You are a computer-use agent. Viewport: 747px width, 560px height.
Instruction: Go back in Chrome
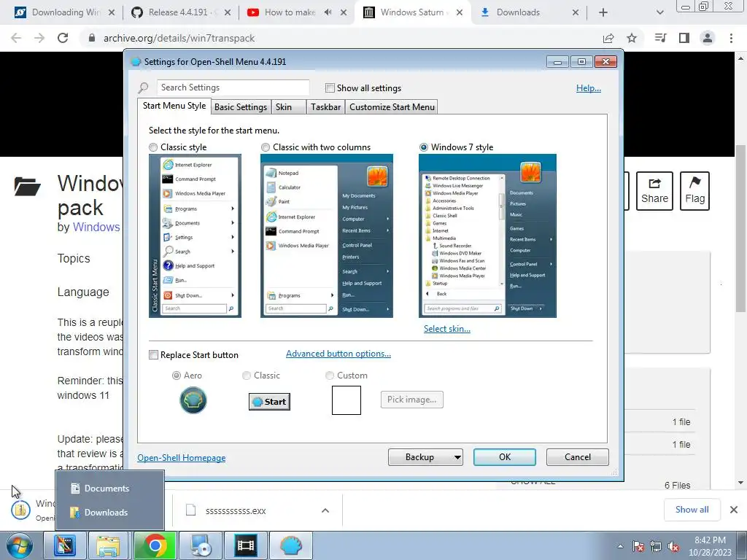(16, 38)
